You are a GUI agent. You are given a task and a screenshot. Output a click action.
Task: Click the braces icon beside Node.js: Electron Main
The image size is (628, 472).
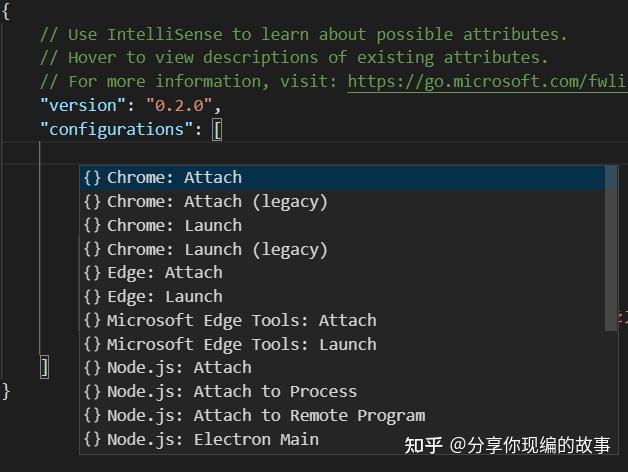[92, 439]
